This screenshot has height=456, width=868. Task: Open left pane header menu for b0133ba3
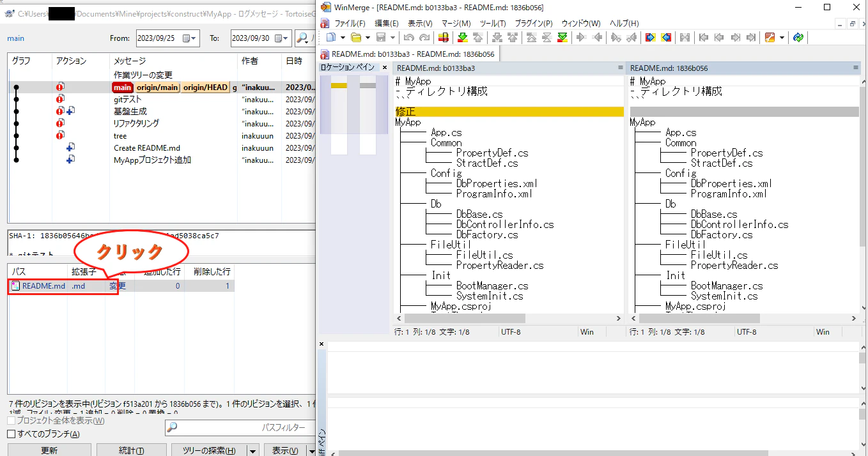tap(620, 68)
